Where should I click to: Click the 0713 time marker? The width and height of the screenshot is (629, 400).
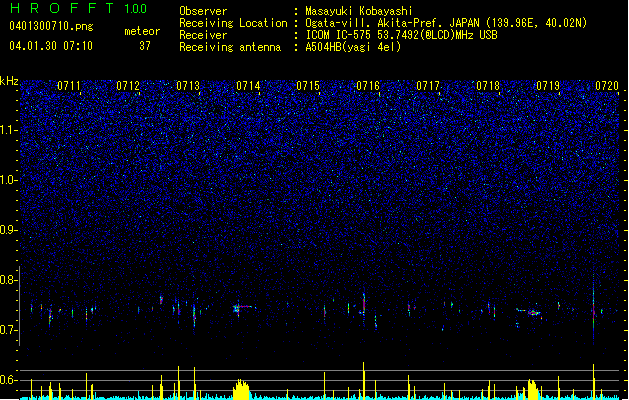(x=188, y=86)
